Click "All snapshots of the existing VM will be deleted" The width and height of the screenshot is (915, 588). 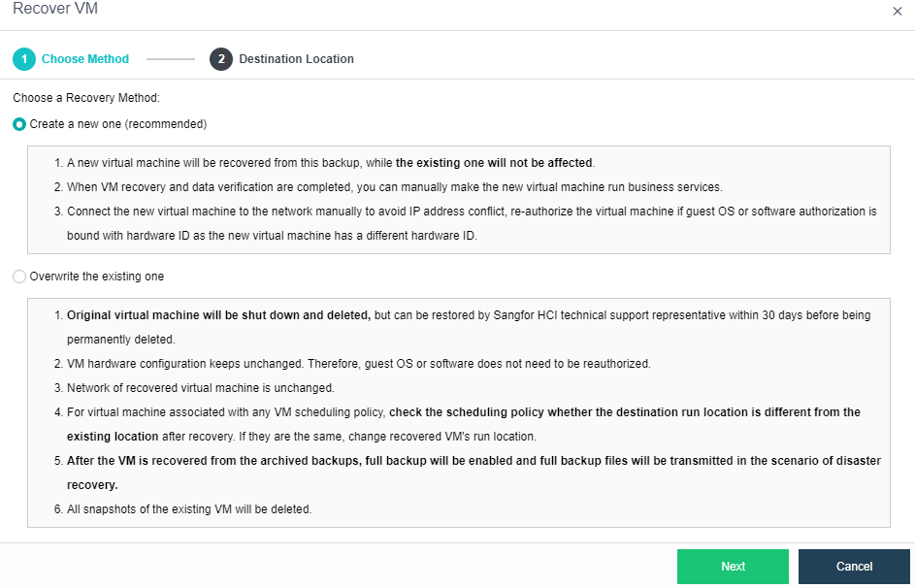pos(189,508)
